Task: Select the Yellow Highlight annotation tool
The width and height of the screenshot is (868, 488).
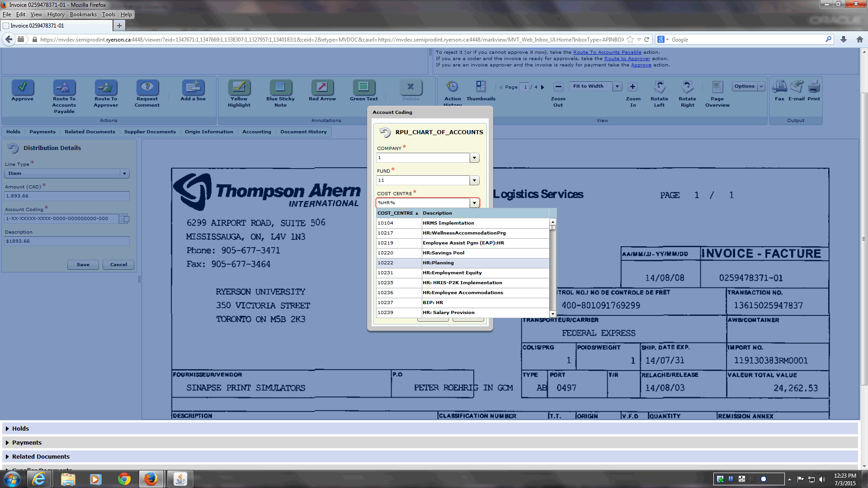Action: (x=239, y=87)
